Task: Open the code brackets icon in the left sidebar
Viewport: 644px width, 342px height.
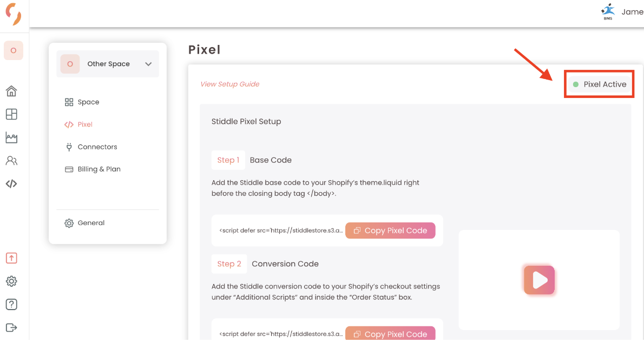Action: 11,183
